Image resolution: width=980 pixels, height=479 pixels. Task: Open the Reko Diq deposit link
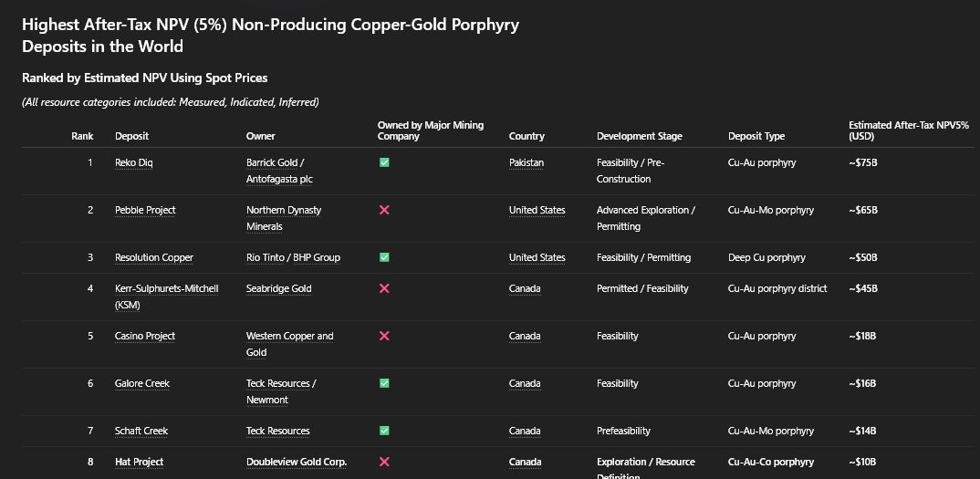click(x=133, y=162)
